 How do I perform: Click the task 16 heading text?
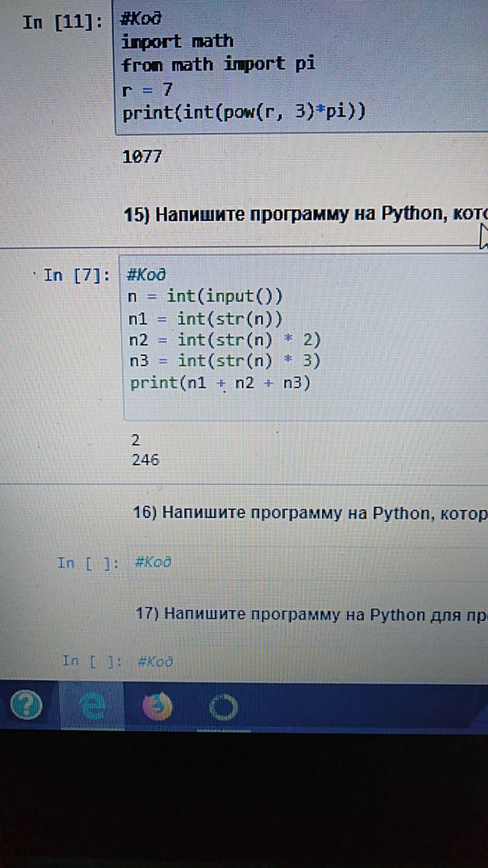click(x=310, y=513)
